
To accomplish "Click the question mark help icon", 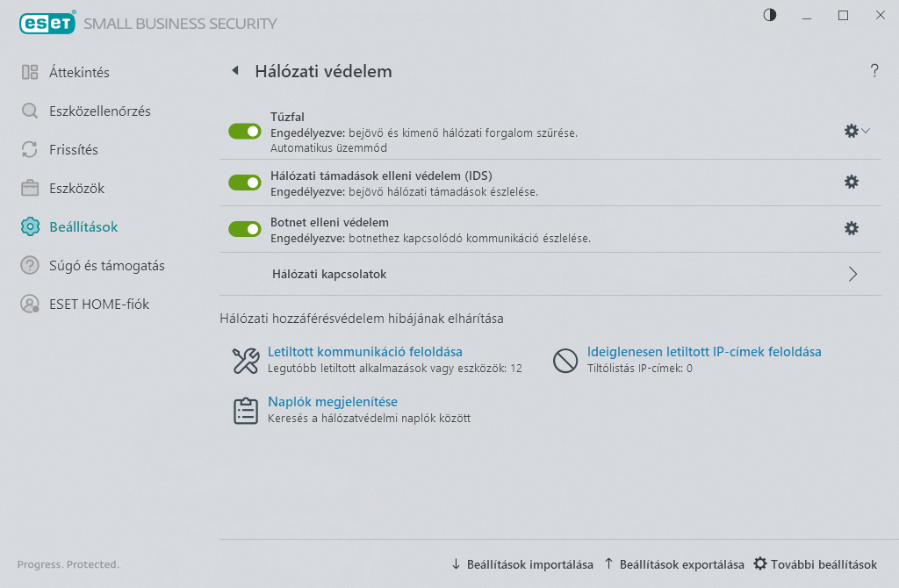I will click(x=874, y=70).
